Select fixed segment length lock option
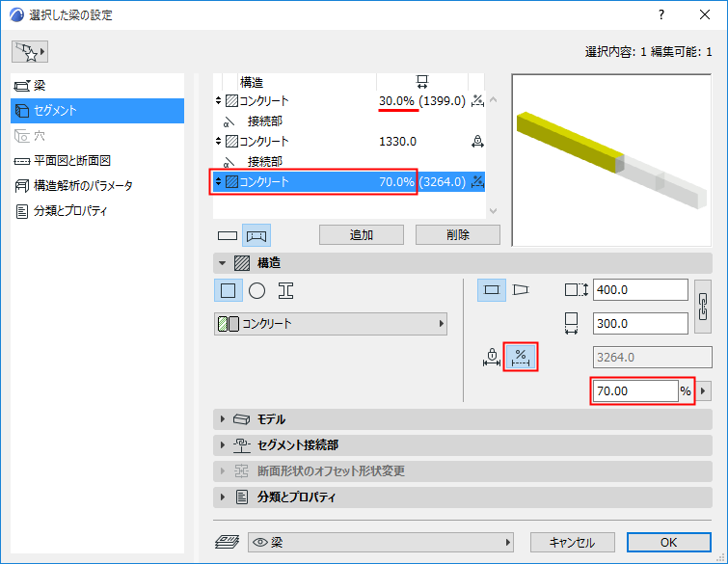 click(x=492, y=357)
